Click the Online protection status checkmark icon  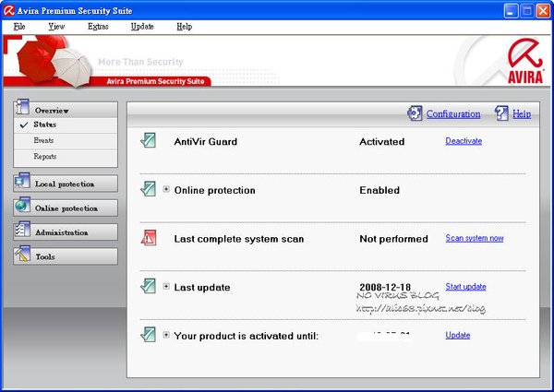pyautogui.click(x=148, y=189)
